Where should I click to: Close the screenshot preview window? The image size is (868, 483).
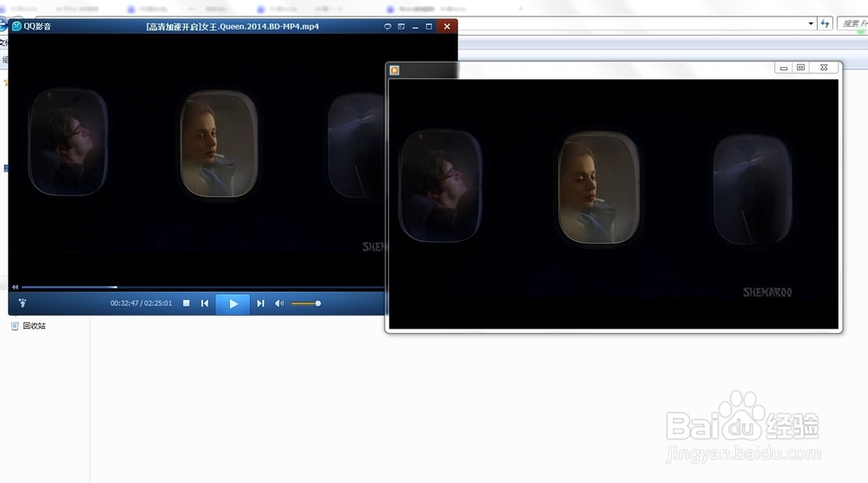[x=824, y=68]
